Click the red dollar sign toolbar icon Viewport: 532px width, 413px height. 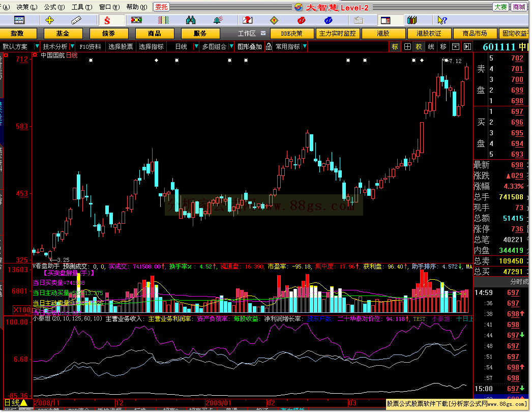(107, 20)
